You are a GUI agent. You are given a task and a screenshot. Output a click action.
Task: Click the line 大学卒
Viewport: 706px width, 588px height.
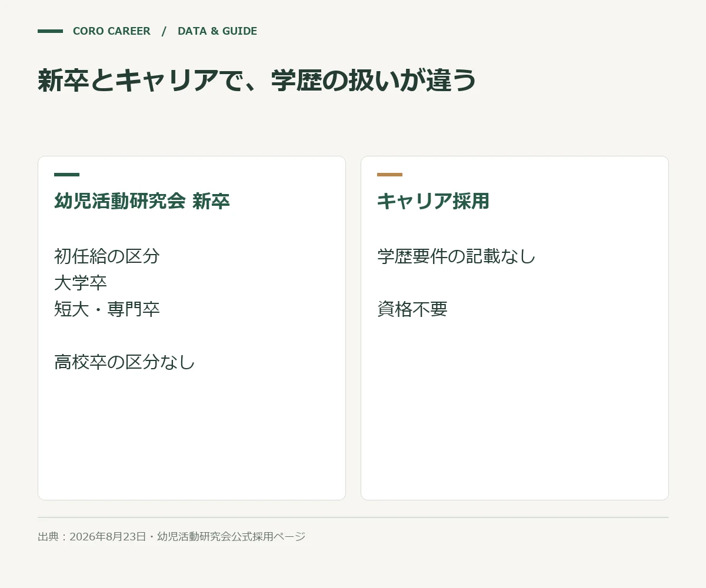point(81,282)
